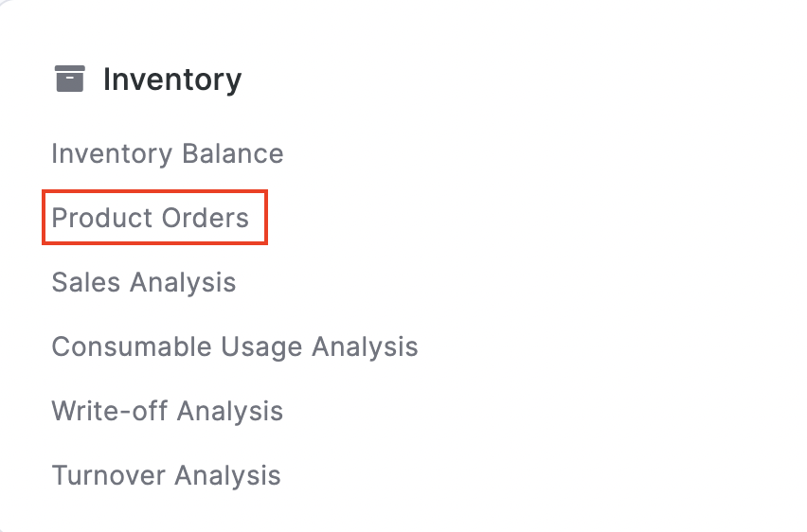807x532 pixels.
Task: Click the box icon beside Inventory
Action: pos(70,79)
